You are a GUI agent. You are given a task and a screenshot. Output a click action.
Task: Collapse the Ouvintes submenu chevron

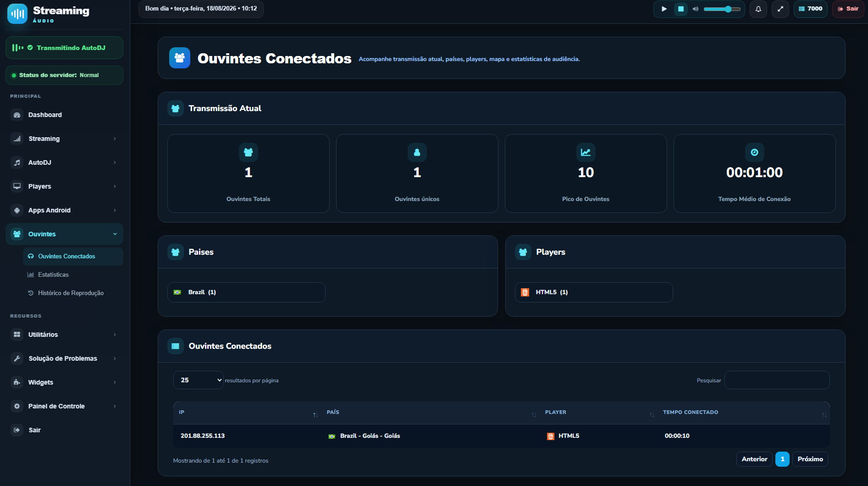115,234
